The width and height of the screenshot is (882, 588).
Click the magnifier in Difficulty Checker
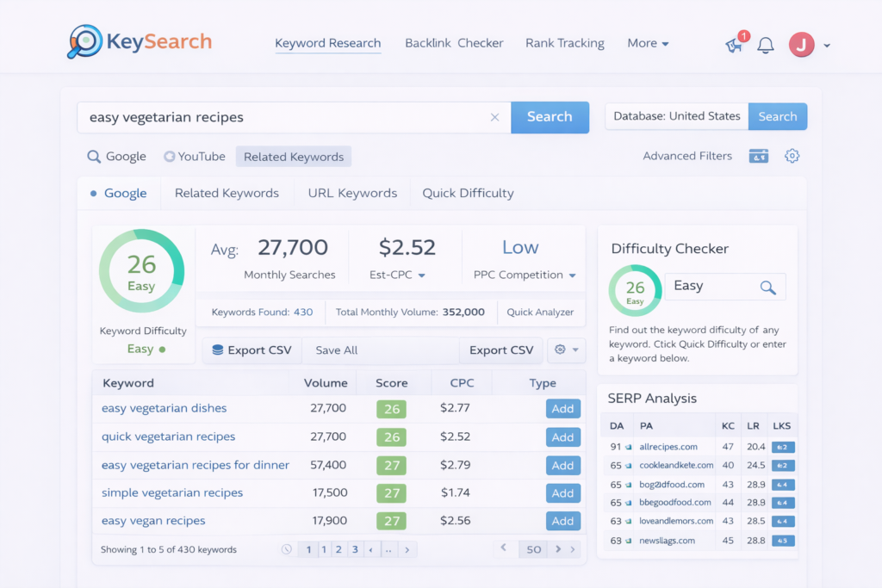tap(767, 288)
